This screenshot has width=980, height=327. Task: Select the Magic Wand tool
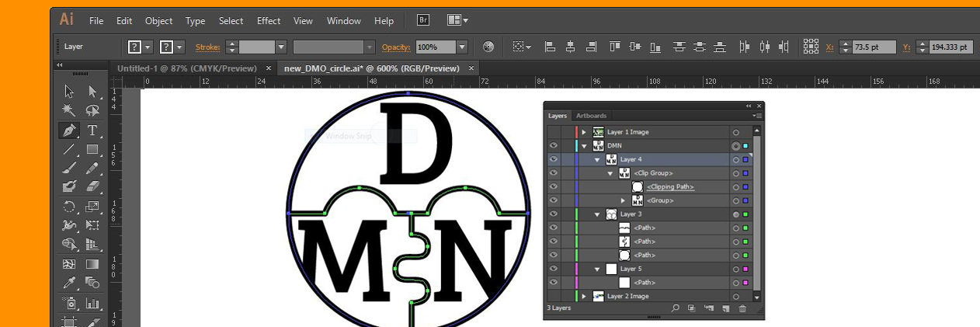(x=69, y=111)
